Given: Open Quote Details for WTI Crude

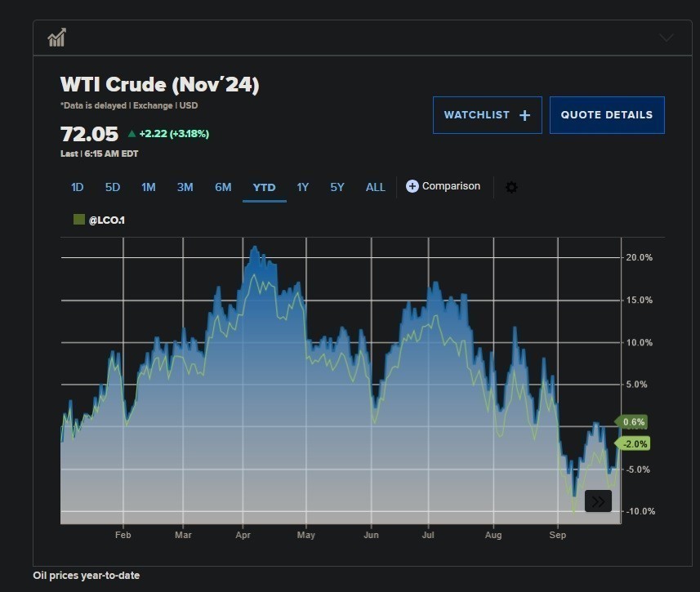Looking at the screenshot, I should (606, 115).
